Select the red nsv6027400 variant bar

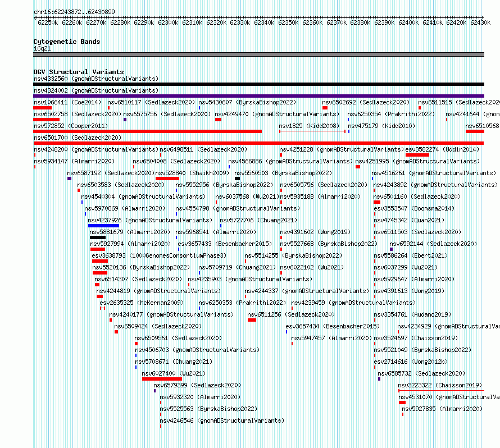[x=162, y=379]
